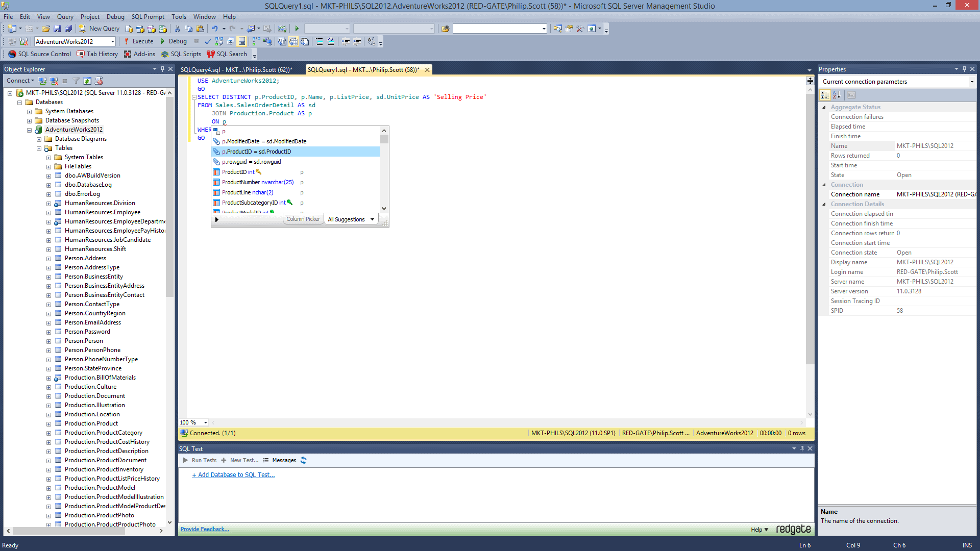
Task: Switch Properties view to Categorized
Action: click(x=825, y=94)
